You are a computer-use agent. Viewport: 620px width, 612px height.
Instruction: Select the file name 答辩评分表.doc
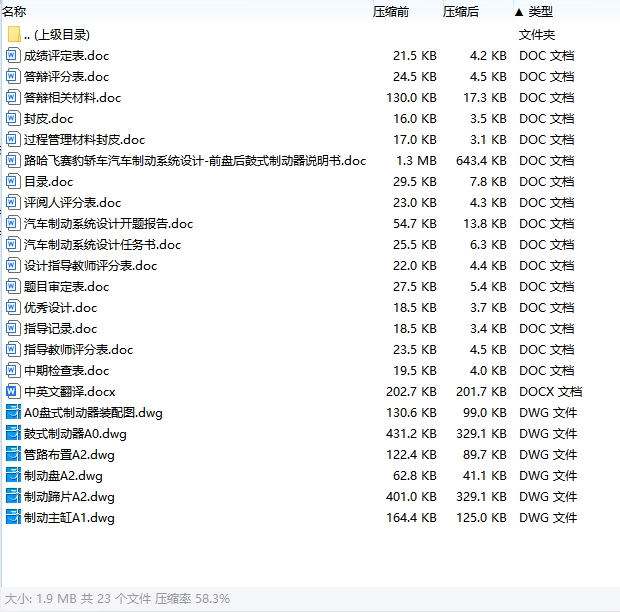coord(66,77)
